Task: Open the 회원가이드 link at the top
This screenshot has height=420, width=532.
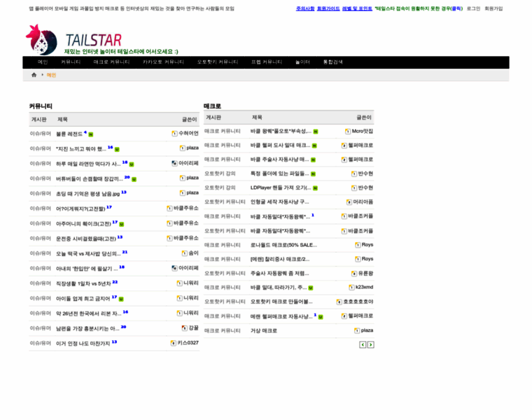Action: tap(328, 8)
